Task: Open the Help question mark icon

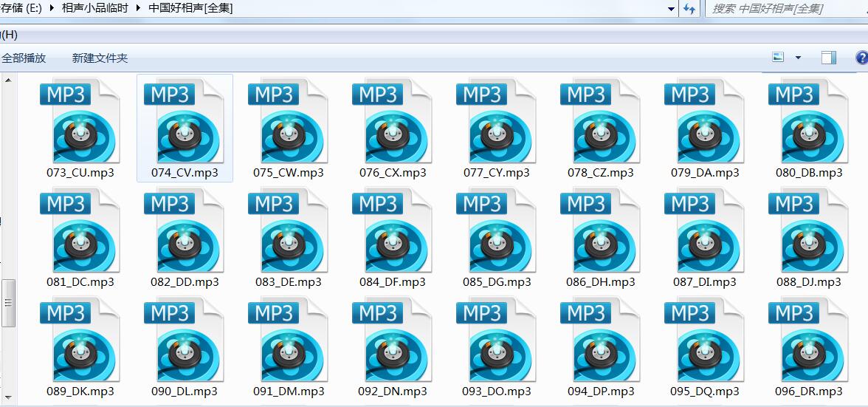Action: click(862, 58)
